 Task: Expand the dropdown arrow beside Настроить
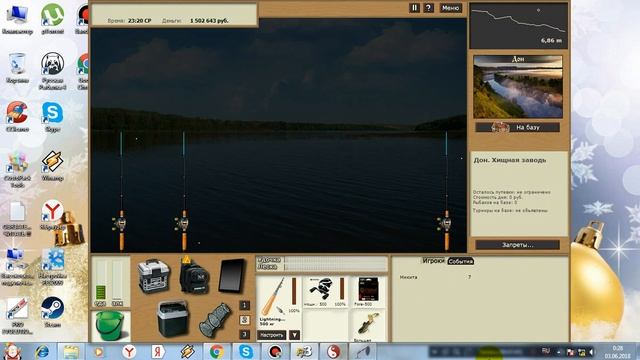pyautogui.click(x=295, y=335)
